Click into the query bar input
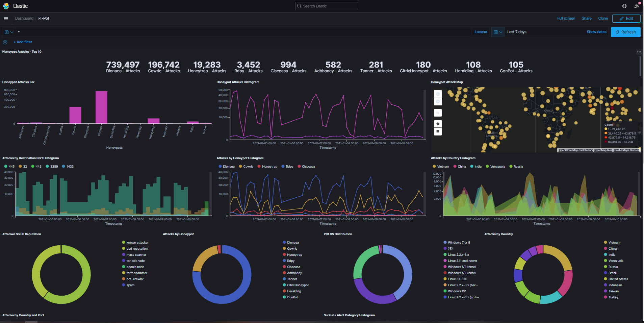The height and width of the screenshot is (323, 644). [243, 32]
